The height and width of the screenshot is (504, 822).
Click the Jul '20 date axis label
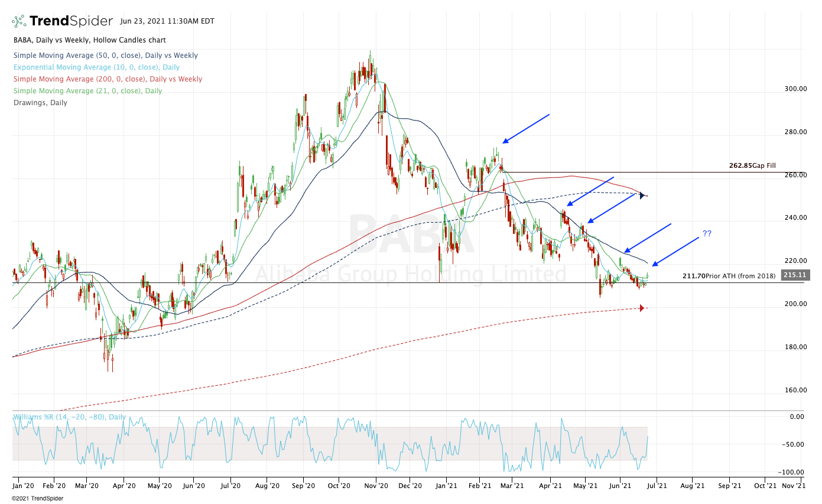[230, 486]
